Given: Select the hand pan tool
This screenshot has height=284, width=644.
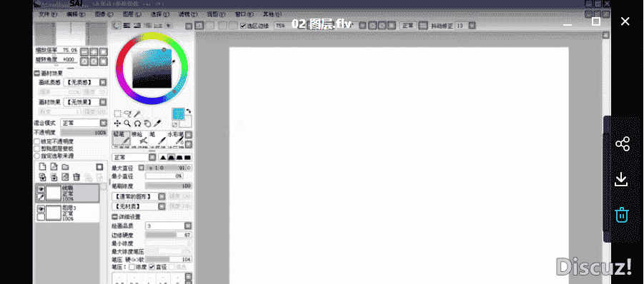Looking at the screenshot, I should pos(147,123).
